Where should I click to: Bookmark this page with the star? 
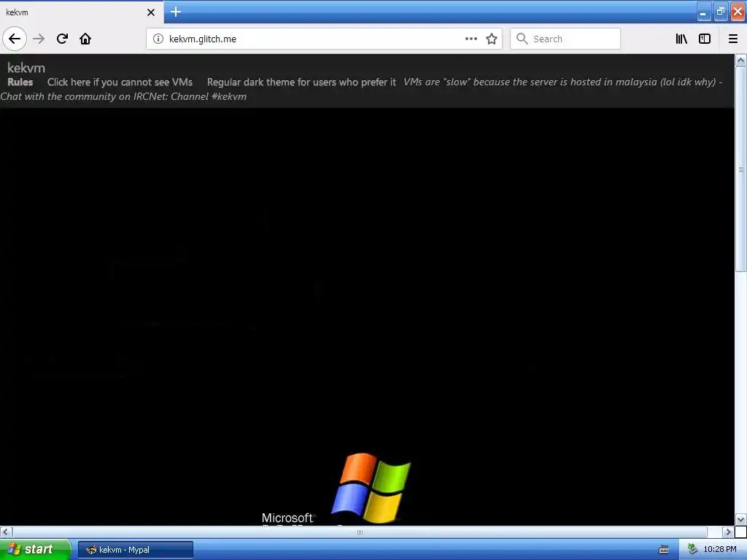point(492,39)
